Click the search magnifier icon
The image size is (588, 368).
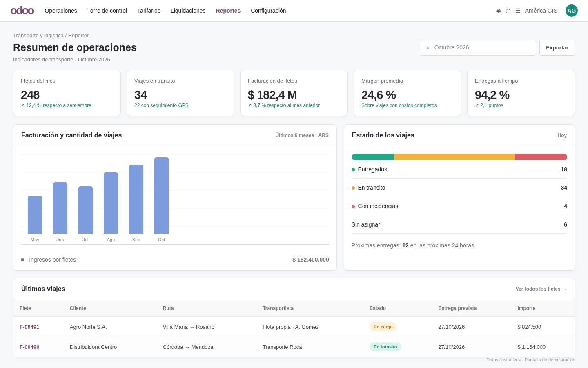[428, 48]
